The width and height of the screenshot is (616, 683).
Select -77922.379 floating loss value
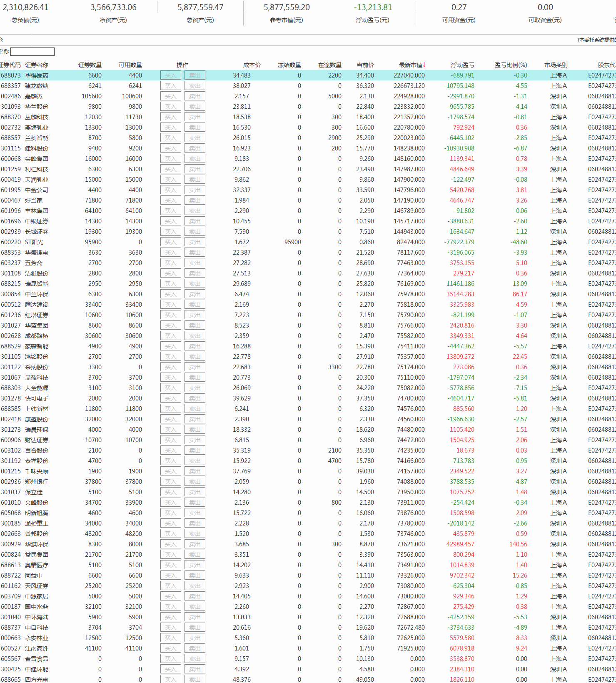click(459, 242)
